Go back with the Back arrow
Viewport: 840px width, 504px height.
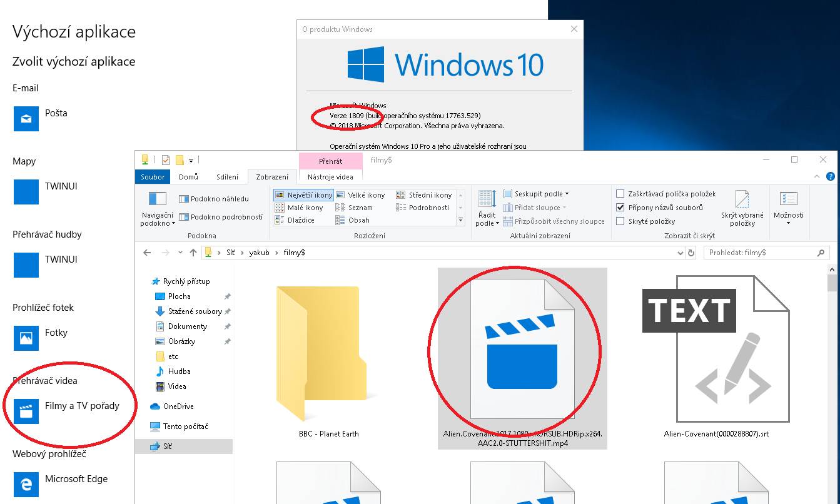tap(147, 253)
